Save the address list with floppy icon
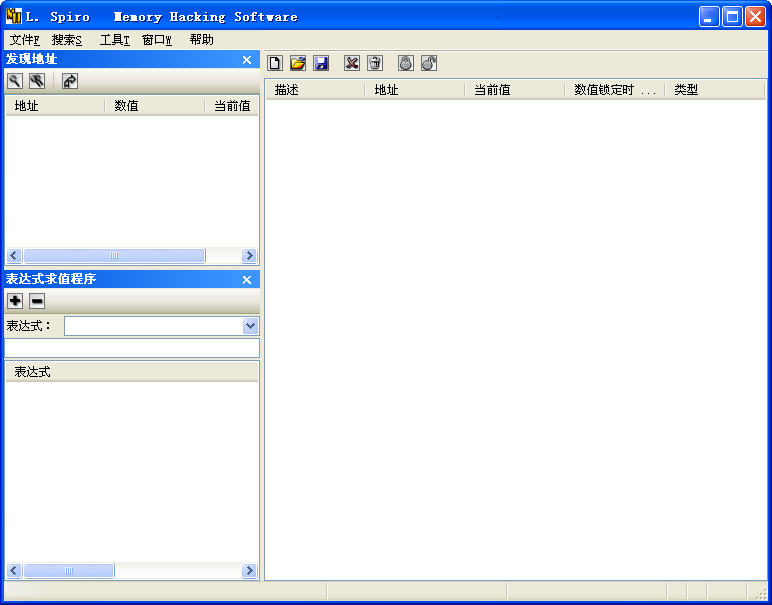This screenshot has width=772, height=605. [x=321, y=63]
